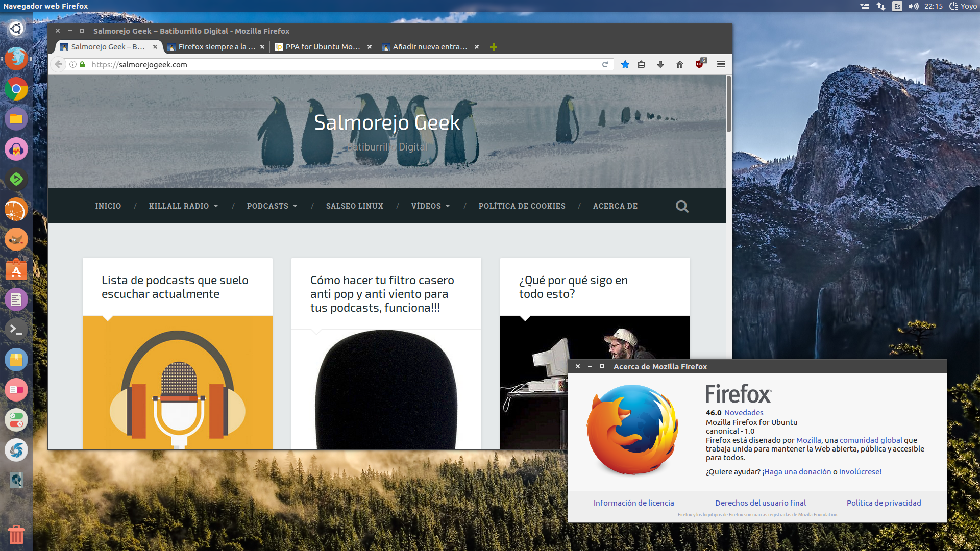Go to INICIO menu item
980x551 pixels.
(x=108, y=206)
